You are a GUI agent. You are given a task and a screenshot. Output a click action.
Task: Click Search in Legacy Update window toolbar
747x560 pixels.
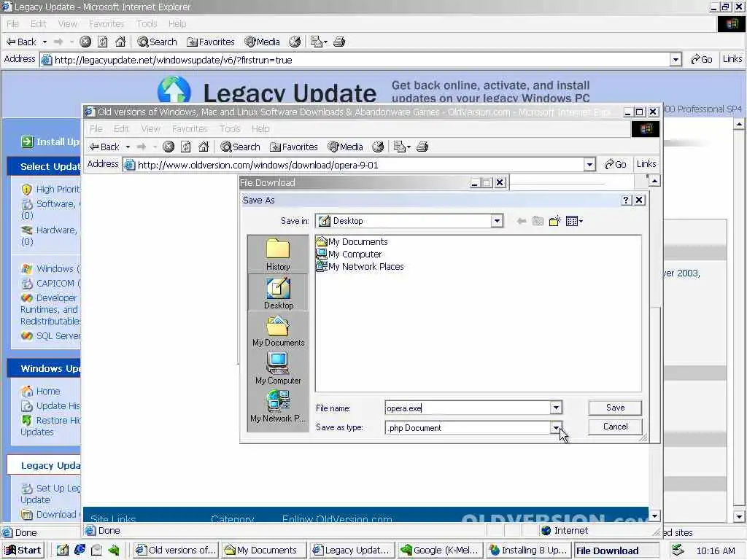click(158, 42)
